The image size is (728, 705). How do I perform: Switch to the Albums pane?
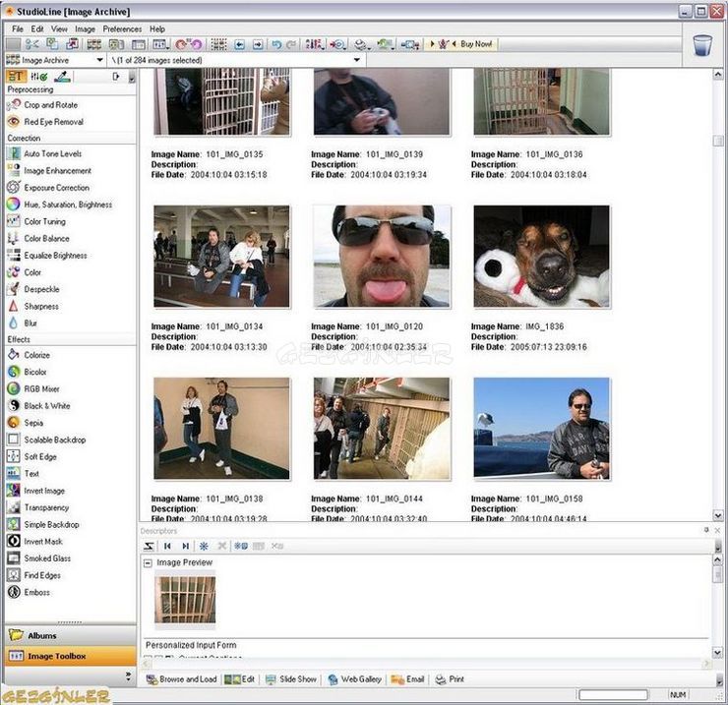pyautogui.click(x=71, y=635)
